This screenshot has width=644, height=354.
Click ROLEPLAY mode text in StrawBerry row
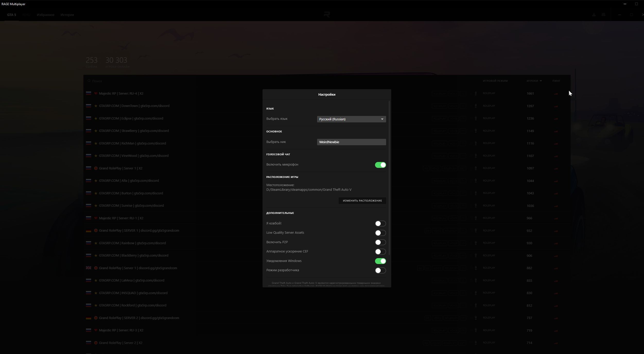(489, 131)
